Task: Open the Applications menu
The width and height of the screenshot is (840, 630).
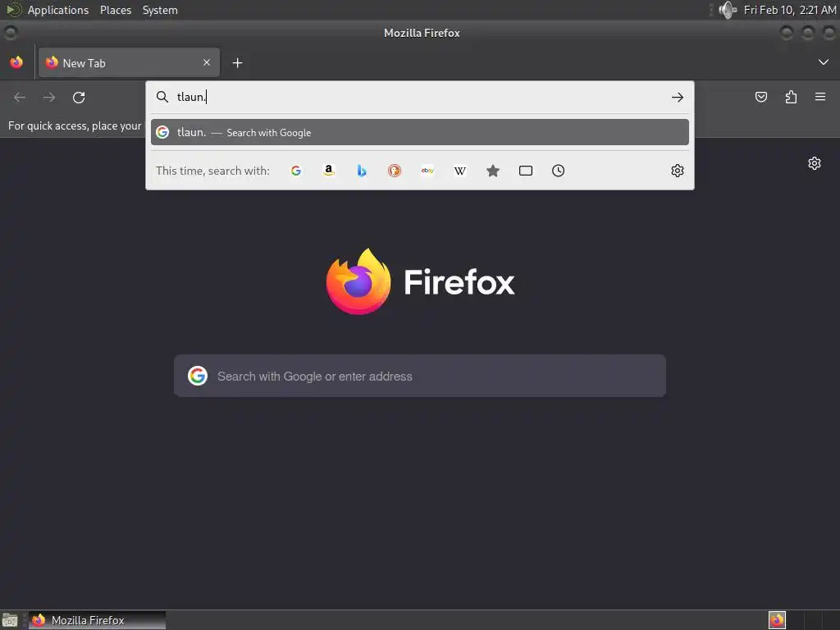Action: pos(58,10)
